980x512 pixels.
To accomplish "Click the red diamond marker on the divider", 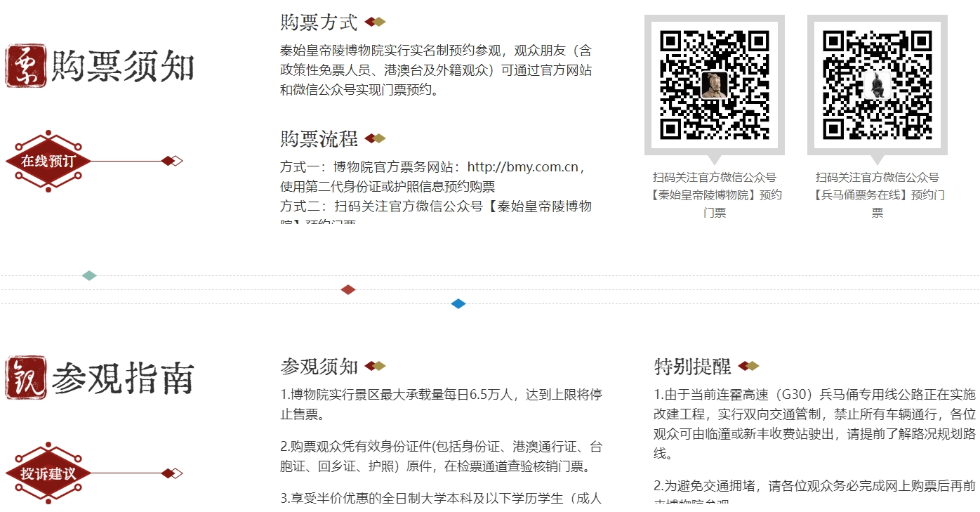I will 348,289.
